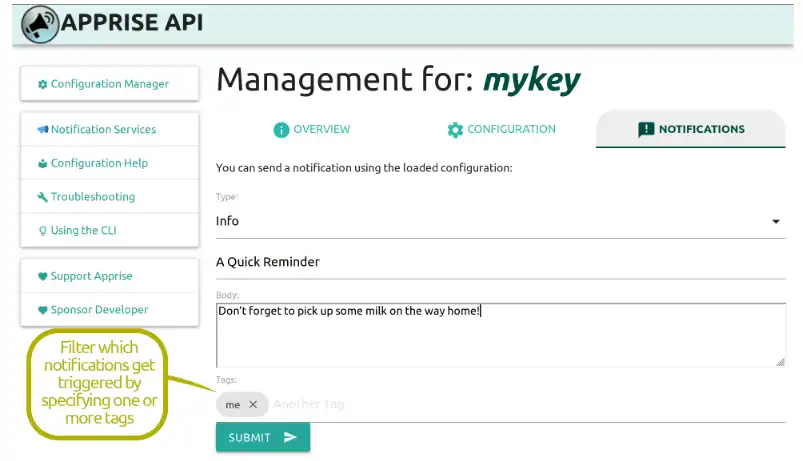Open Notification Services

(110, 129)
